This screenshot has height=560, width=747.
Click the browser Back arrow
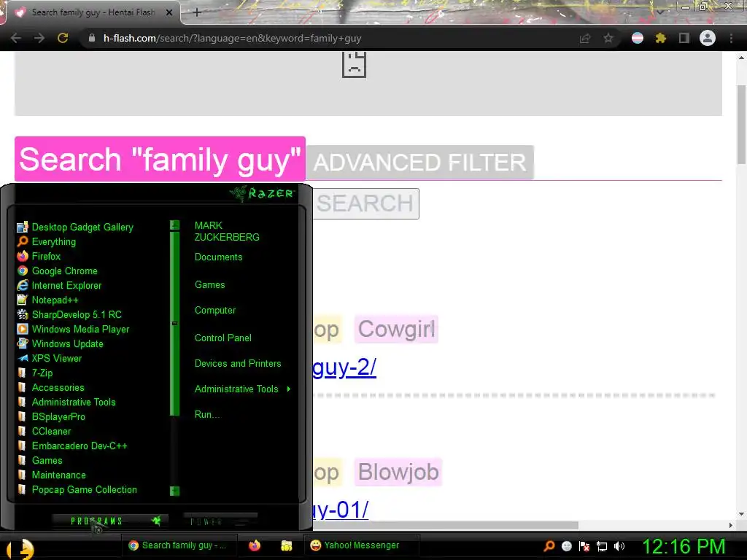pyautogui.click(x=16, y=38)
